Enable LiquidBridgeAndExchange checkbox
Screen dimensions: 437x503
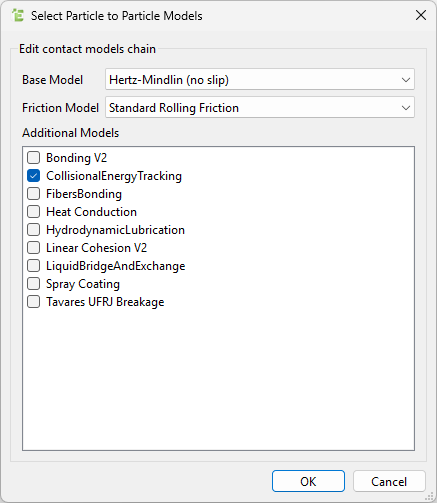coord(33,266)
